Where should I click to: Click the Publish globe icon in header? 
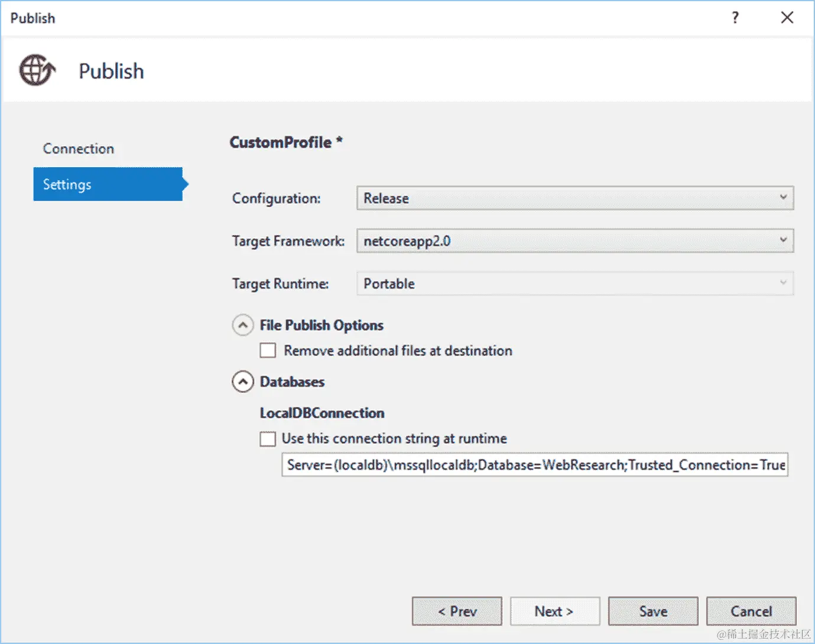pyautogui.click(x=38, y=70)
